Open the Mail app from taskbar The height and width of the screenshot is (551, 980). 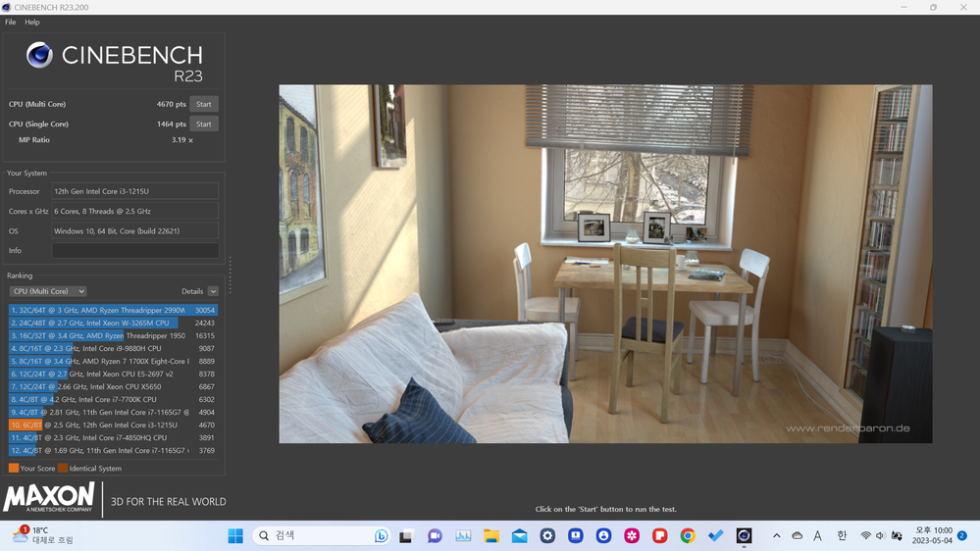click(x=519, y=536)
